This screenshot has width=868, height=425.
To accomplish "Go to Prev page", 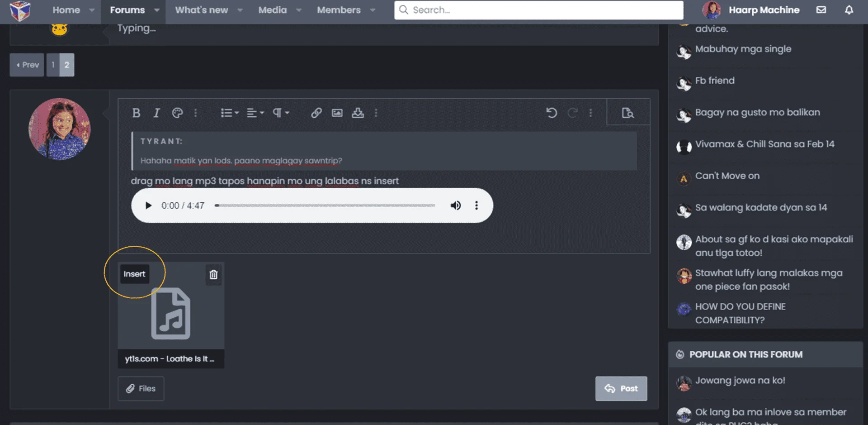I will tap(27, 65).
